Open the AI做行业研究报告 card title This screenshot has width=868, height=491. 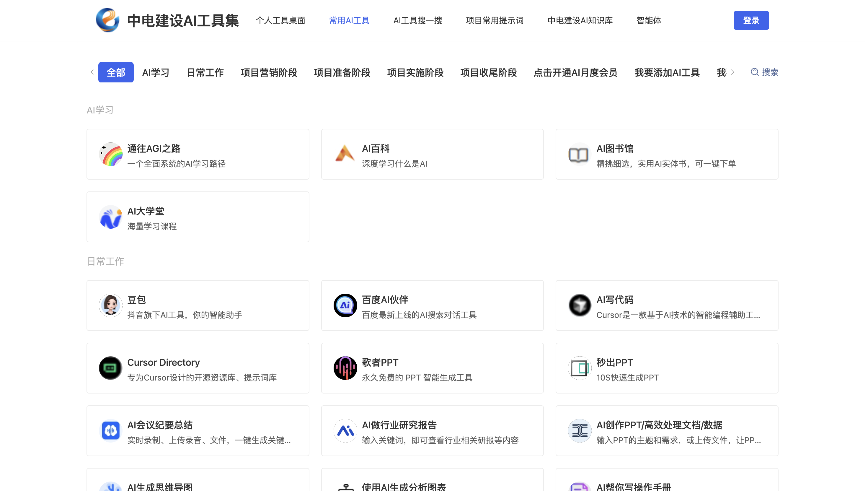[x=400, y=426]
